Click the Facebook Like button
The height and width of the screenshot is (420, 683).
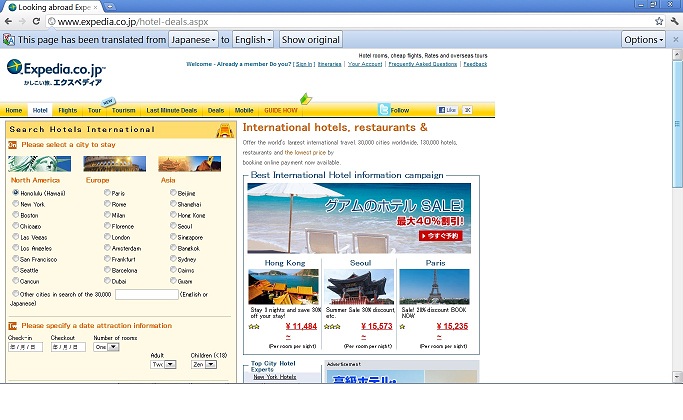point(447,110)
